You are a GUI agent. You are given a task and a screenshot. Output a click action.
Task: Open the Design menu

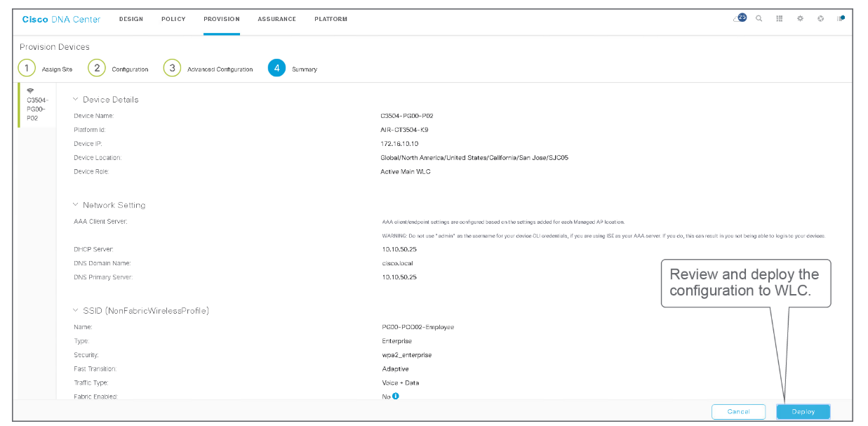click(131, 19)
